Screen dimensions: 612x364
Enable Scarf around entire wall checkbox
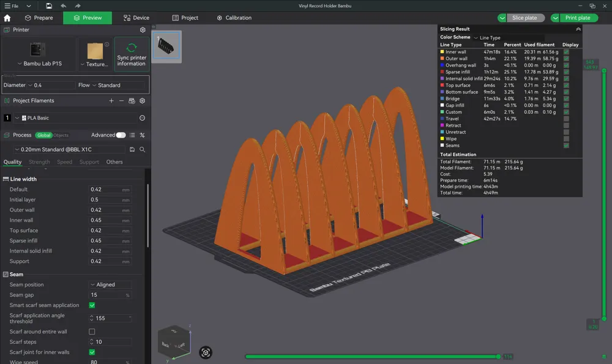[x=92, y=332]
